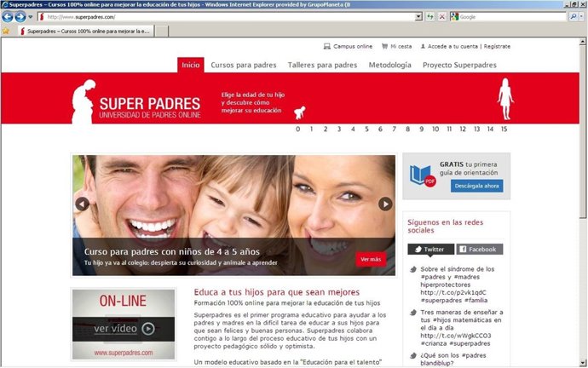Click the vertical scrollbar thumb

(x=583, y=131)
